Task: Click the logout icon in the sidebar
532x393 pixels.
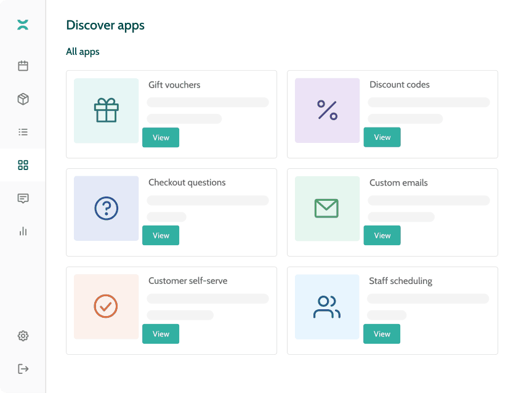Action: coord(23,369)
